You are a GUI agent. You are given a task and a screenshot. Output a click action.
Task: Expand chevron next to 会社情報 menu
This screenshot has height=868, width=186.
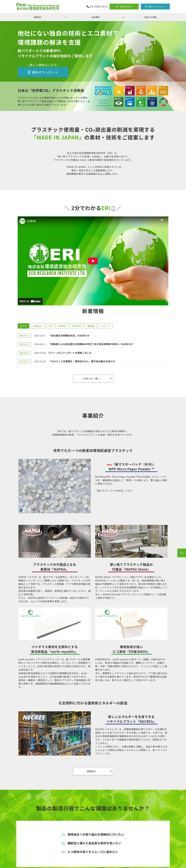tap(123, 17)
